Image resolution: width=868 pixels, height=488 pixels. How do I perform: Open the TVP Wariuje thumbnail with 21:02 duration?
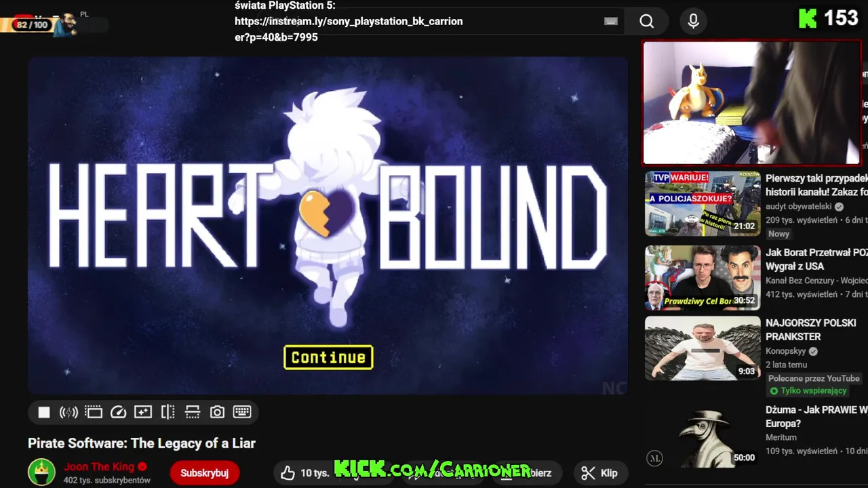(703, 203)
